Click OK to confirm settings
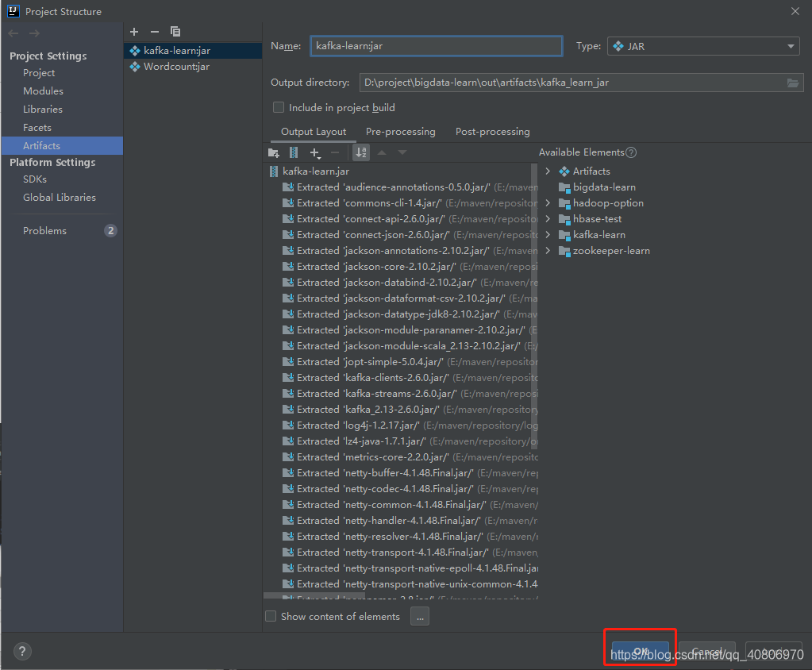 click(641, 652)
